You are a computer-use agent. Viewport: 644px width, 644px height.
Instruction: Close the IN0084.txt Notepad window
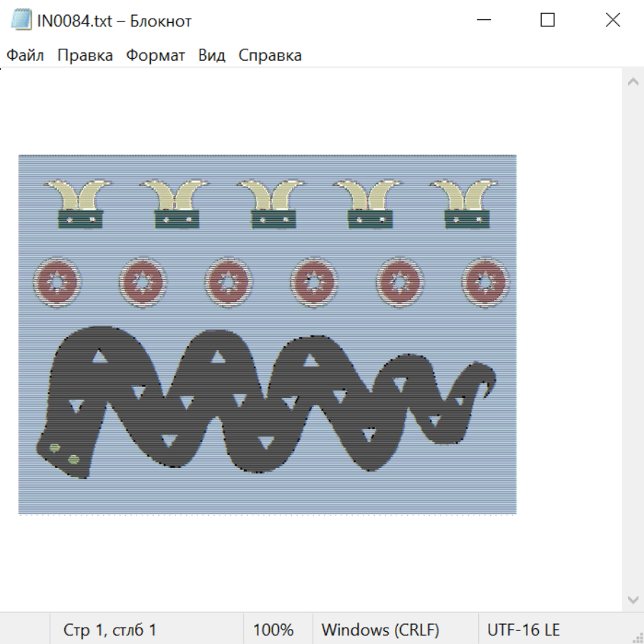tap(613, 20)
